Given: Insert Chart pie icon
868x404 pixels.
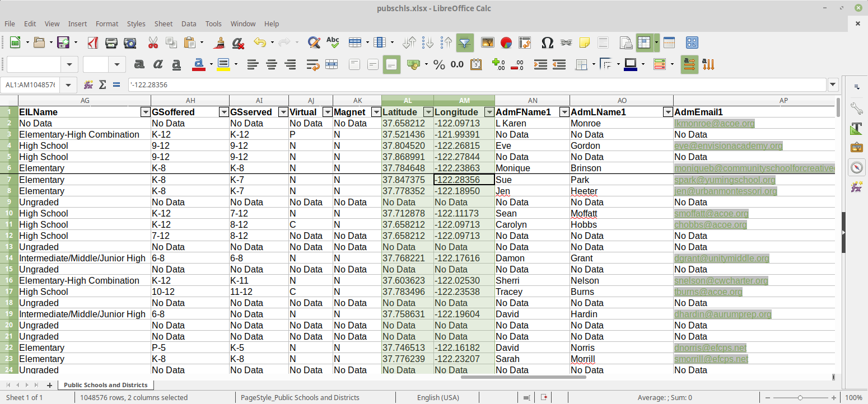Looking at the screenshot, I should (x=506, y=43).
